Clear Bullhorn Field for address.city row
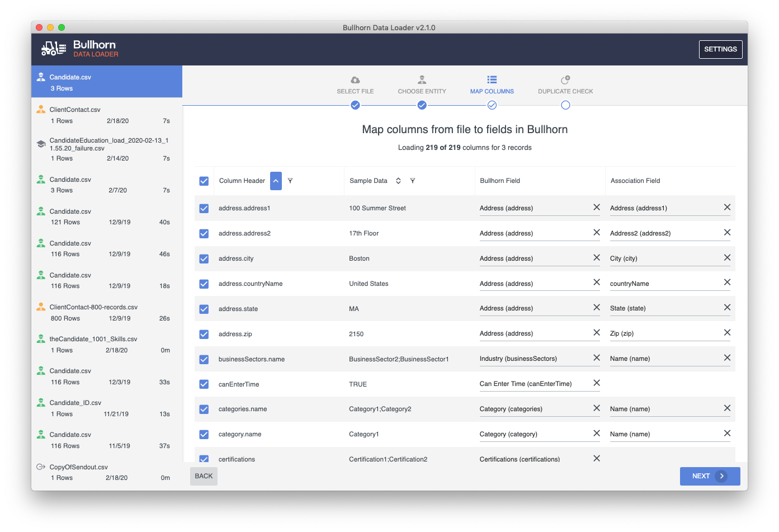Image resolution: width=779 pixels, height=532 pixels. click(x=597, y=258)
